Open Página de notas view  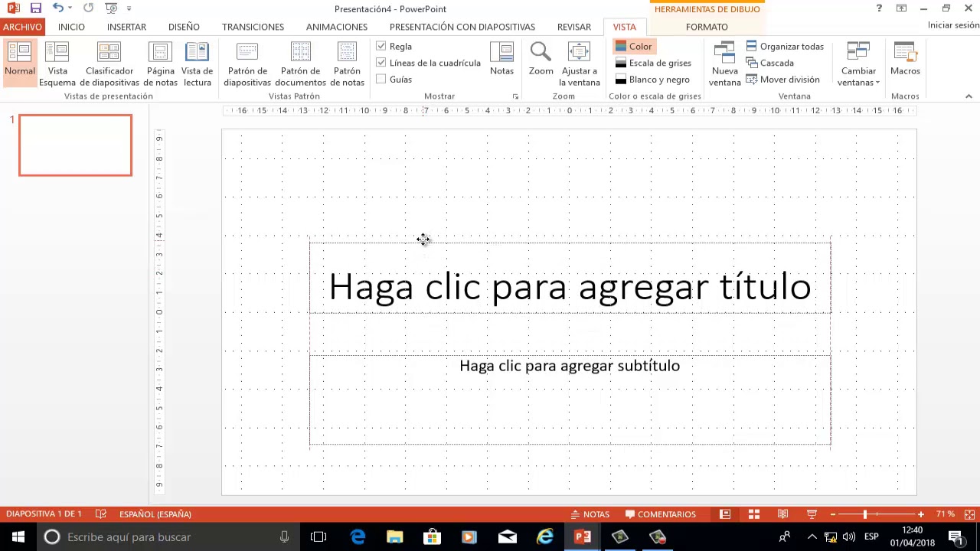click(x=161, y=63)
